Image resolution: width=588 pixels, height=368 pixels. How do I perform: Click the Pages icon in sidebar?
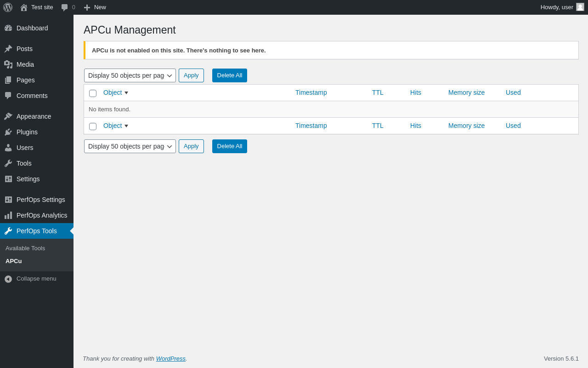click(x=8, y=80)
